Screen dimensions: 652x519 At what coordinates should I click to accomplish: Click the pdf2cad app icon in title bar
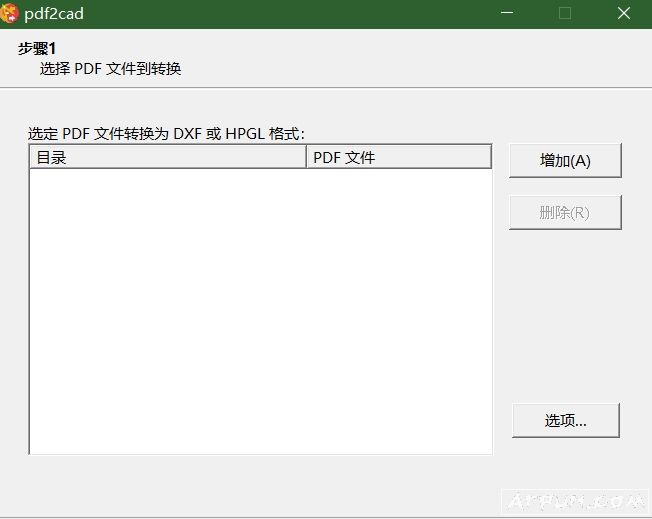point(9,13)
